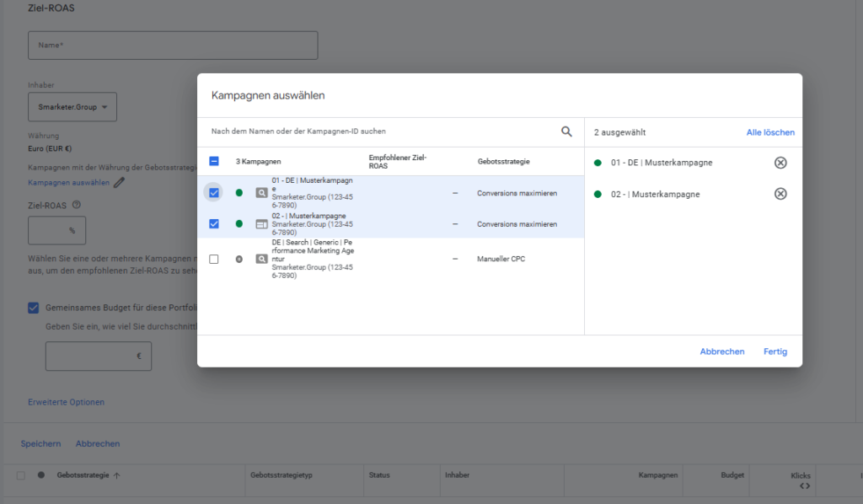Open the Smarketer.Group Inhaber dropdown
Viewport: 863px width, 504px height.
point(72,107)
